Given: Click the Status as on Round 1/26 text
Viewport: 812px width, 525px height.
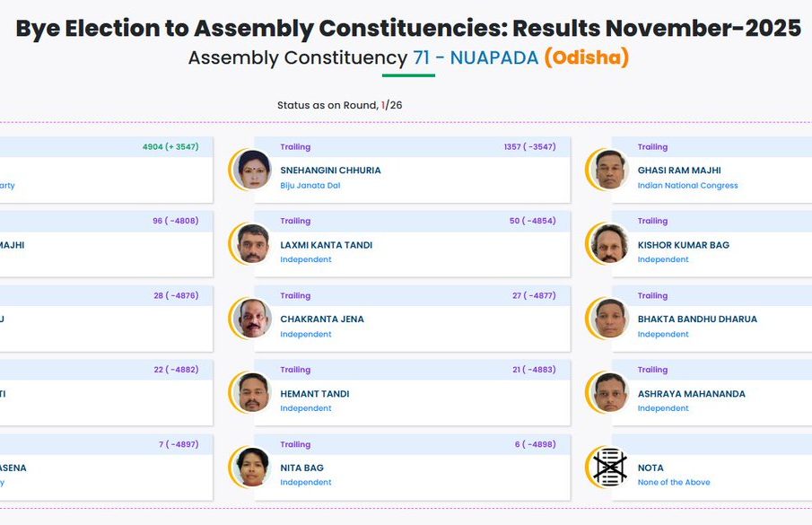Looking at the screenshot, I should coord(339,105).
